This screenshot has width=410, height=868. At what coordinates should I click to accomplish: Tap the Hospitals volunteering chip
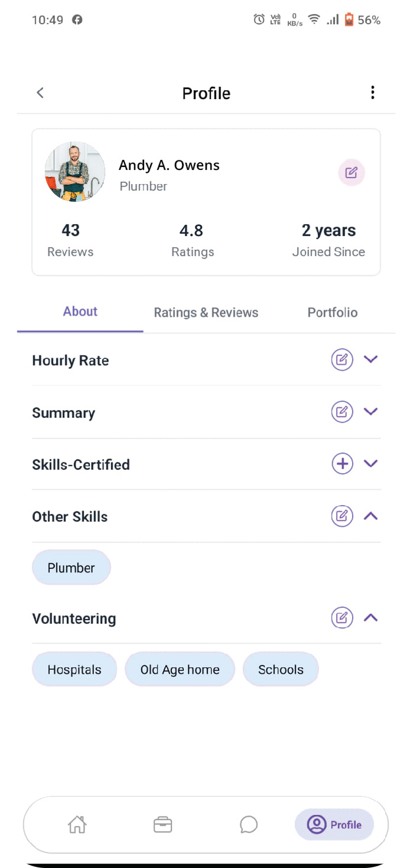point(74,670)
